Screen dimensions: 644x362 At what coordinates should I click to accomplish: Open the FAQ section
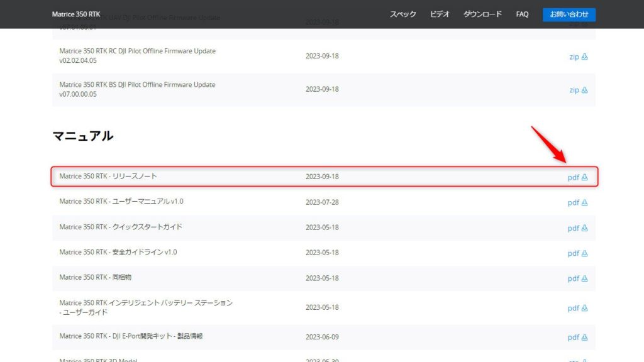point(521,14)
